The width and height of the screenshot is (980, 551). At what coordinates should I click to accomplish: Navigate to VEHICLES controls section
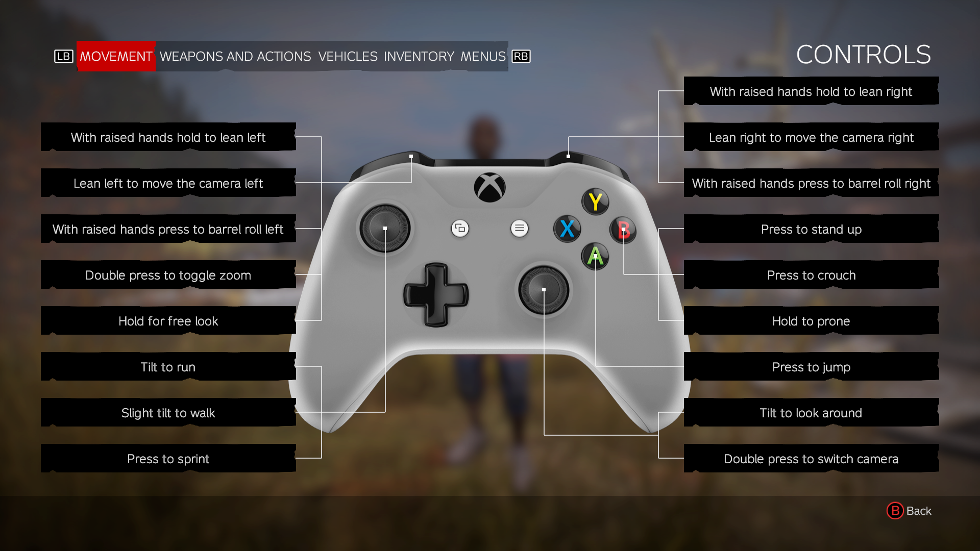click(x=347, y=57)
